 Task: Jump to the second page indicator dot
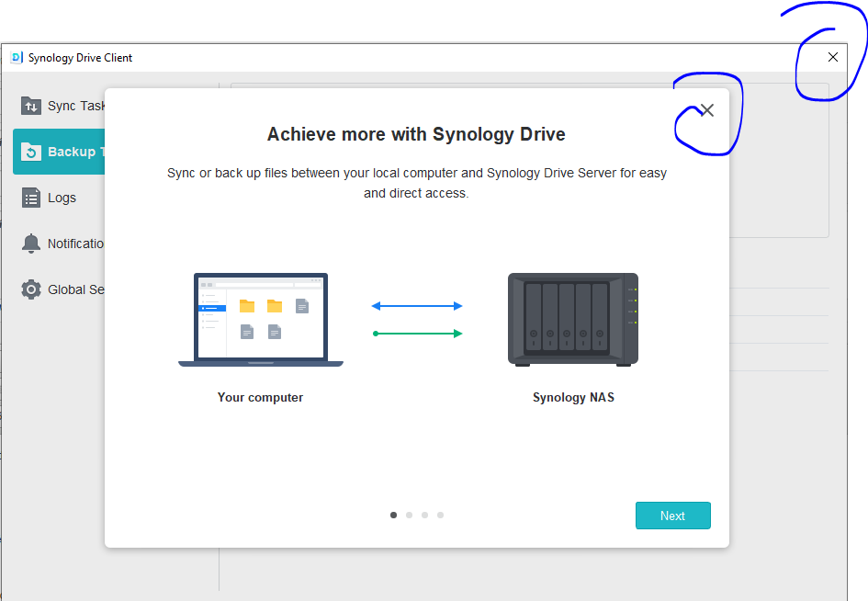[409, 516]
